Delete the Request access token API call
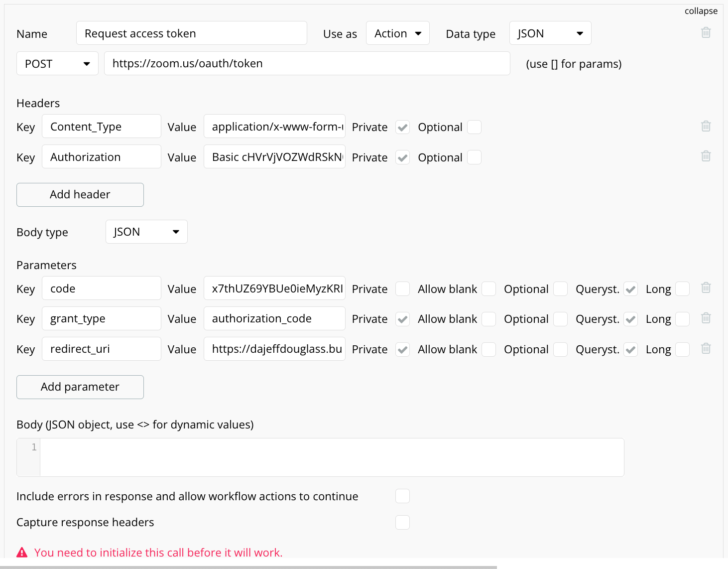Image resolution: width=728 pixels, height=569 pixels. 706,33
